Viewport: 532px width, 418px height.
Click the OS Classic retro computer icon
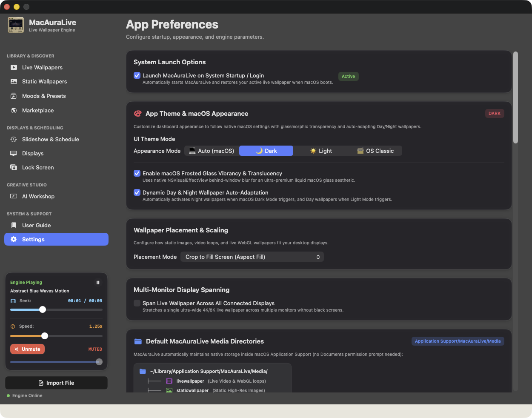(x=360, y=151)
